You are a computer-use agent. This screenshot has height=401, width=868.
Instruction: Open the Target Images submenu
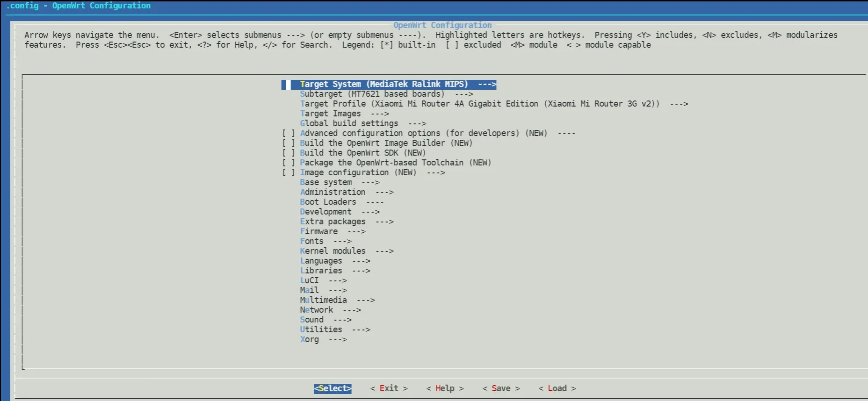(x=344, y=114)
